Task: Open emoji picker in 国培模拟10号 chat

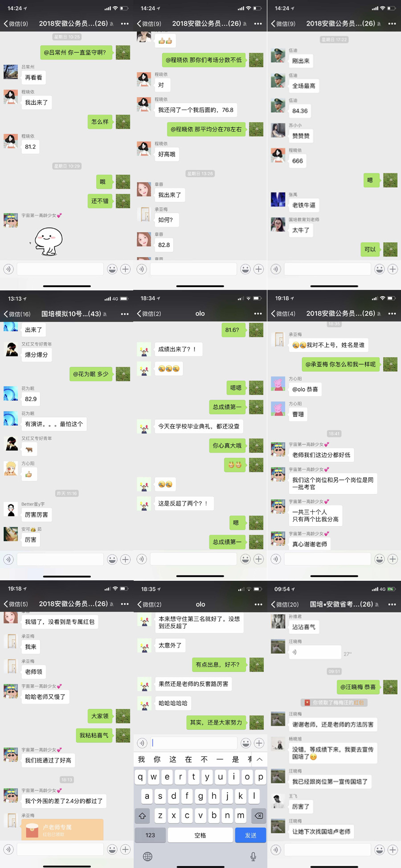Action: [112, 559]
